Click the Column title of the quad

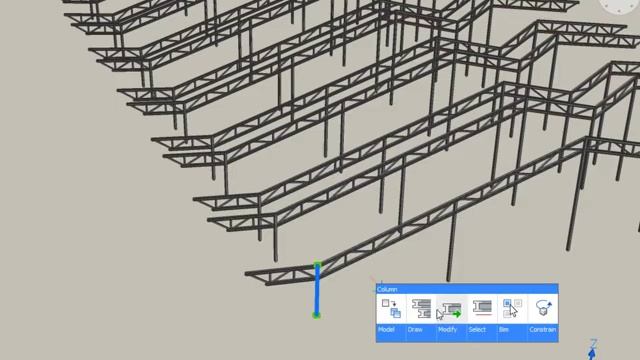click(387, 289)
